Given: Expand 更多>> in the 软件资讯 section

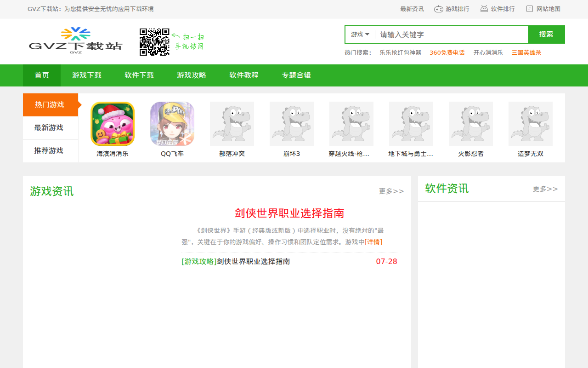Looking at the screenshot, I should pyautogui.click(x=545, y=189).
